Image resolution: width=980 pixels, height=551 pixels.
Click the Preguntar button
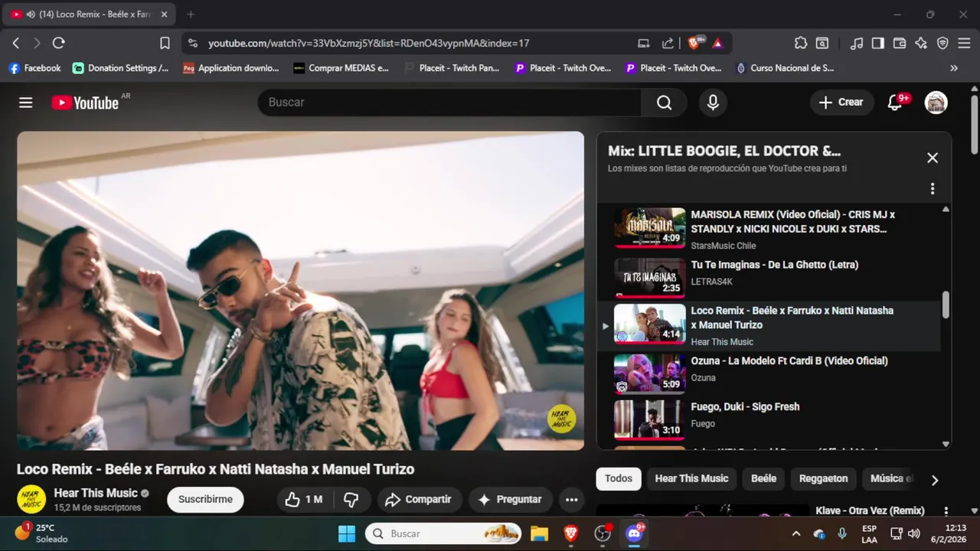510,500
